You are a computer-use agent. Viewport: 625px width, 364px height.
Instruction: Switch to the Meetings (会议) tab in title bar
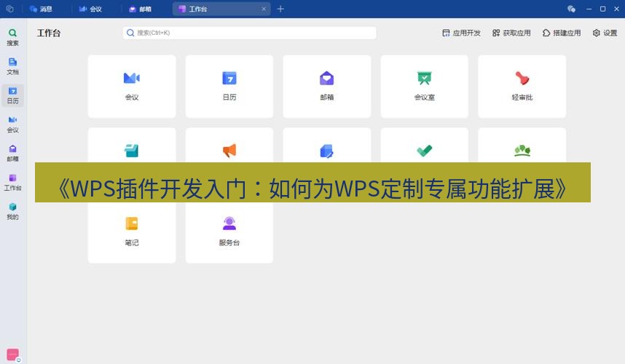pos(90,9)
